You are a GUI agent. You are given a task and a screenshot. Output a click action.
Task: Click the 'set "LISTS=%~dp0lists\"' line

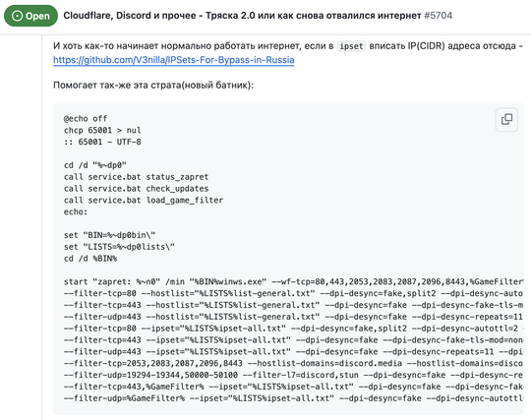[119, 247]
